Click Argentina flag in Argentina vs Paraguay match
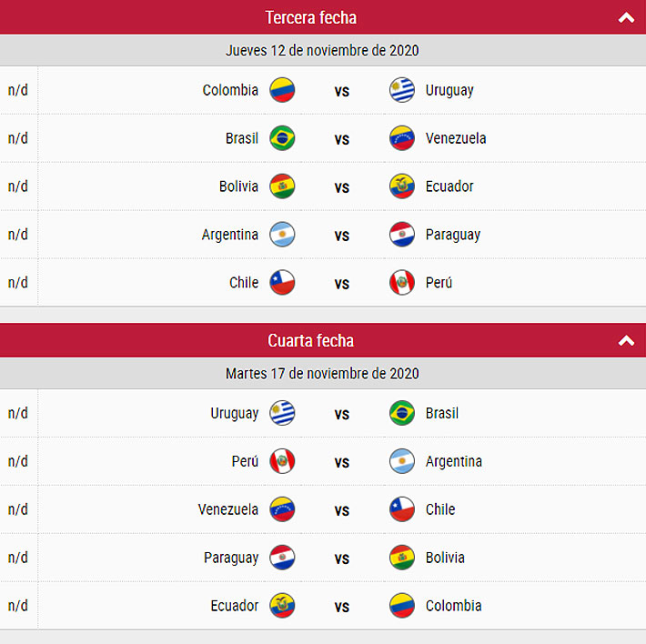This screenshot has width=646, height=644. pos(282,235)
